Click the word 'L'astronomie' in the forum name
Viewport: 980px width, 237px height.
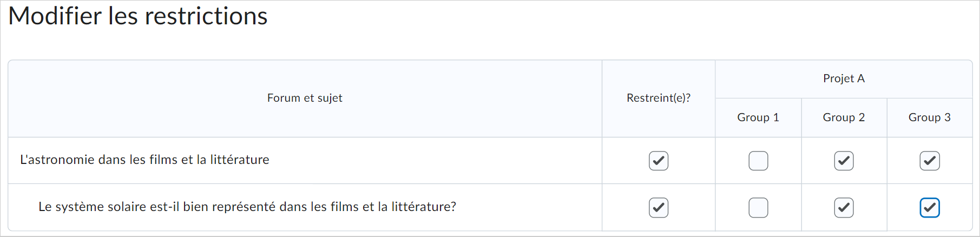pyautogui.click(x=57, y=160)
